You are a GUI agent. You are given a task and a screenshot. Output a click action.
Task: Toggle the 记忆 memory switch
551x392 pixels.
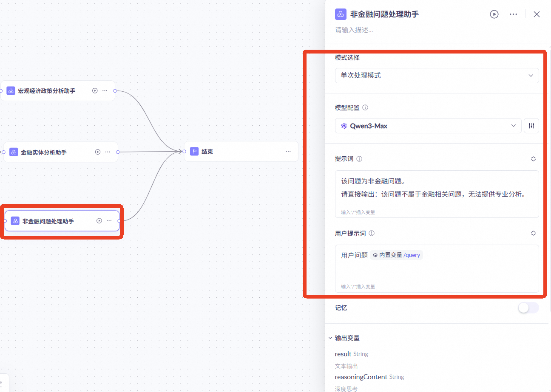(x=528, y=308)
